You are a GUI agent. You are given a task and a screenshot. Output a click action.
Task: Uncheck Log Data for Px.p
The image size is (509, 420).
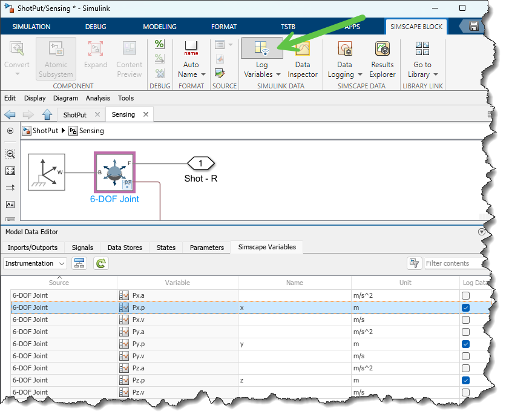pos(465,307)
